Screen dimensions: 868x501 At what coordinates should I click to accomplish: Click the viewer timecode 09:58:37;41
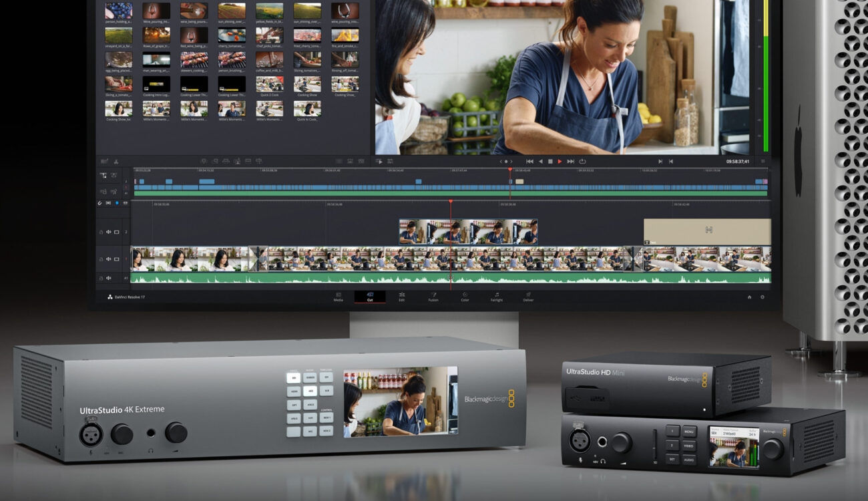(738, 161)
